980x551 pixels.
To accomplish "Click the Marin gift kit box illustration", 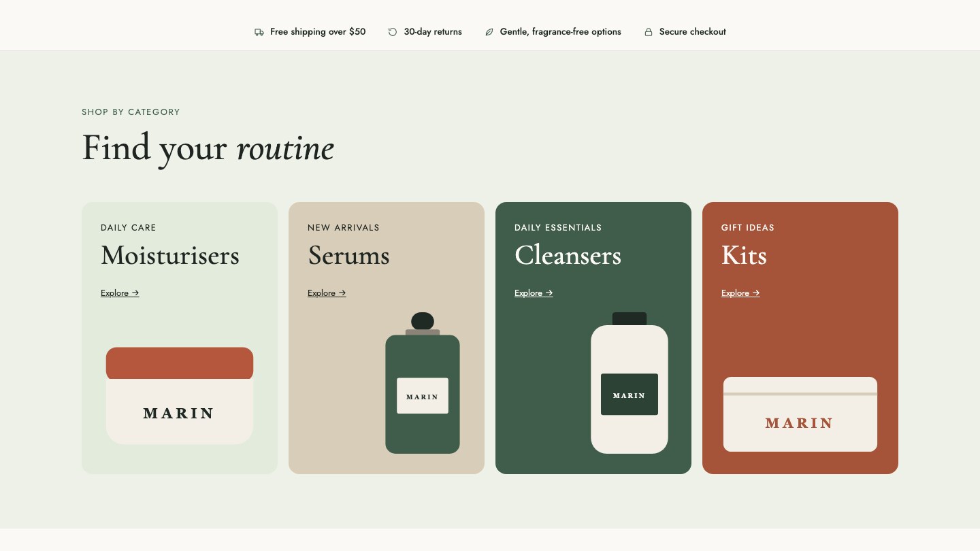I will pyautogui.click(x=800, y=414).
